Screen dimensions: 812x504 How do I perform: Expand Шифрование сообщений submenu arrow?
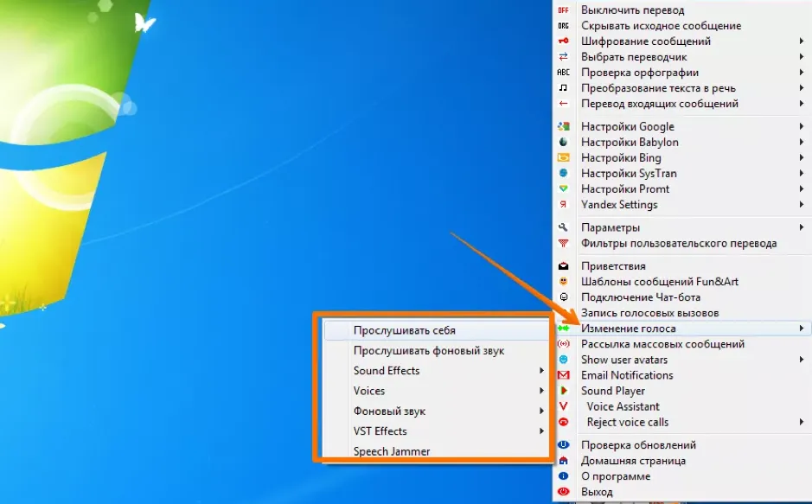click(x=801, y=41)
